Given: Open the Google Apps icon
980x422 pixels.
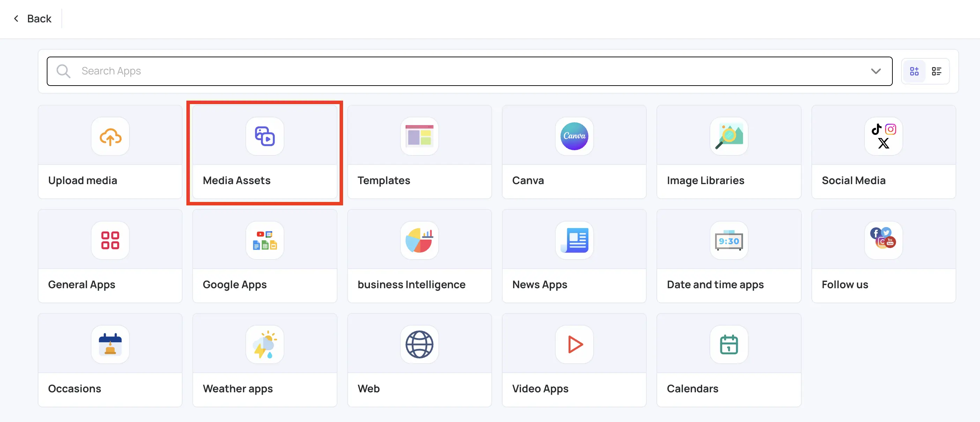Looking at the screenshot, I should coord(265,240).
